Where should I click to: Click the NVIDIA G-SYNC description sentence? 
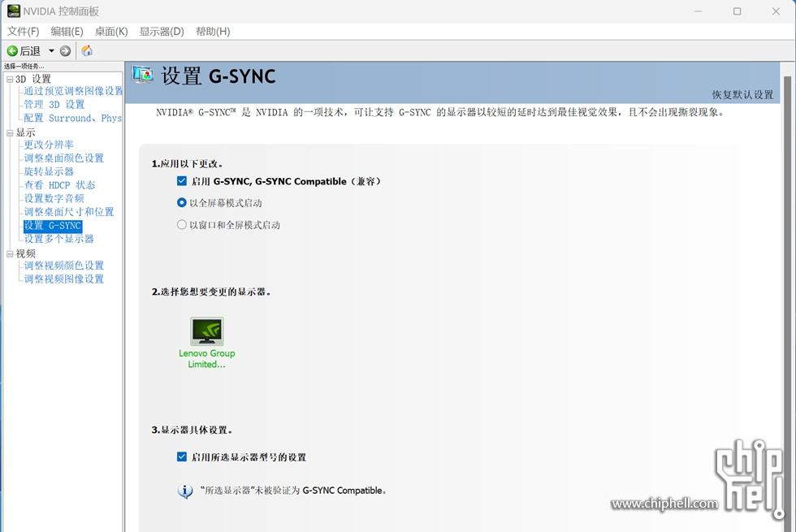440,112
